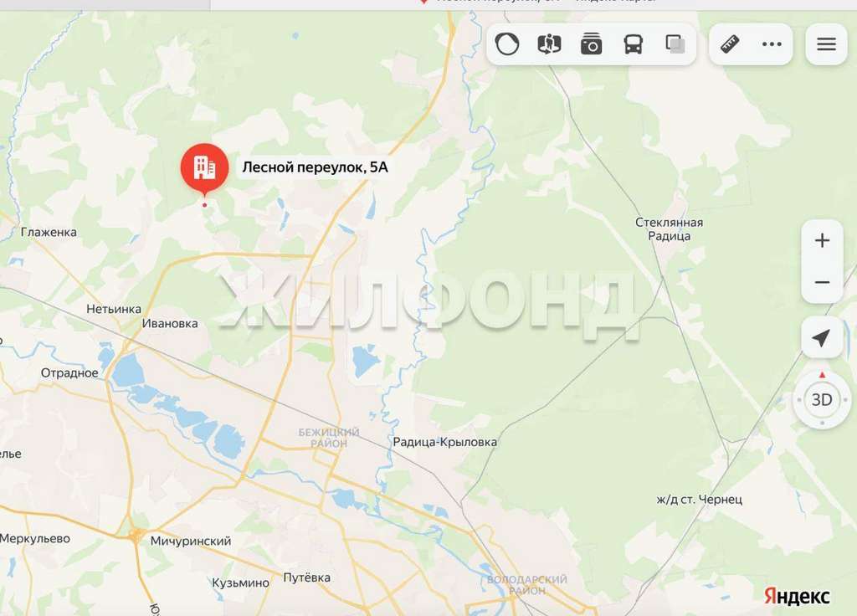Open the photos camera icon
Screen dimensions: 857x616
click(x=592, y=44)
